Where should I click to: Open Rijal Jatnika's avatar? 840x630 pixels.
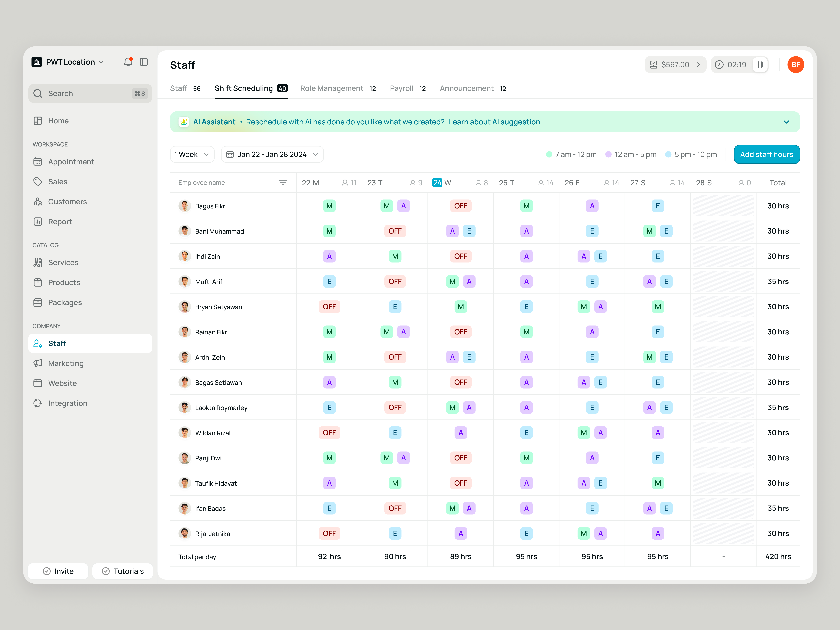[x=185, y=534]
